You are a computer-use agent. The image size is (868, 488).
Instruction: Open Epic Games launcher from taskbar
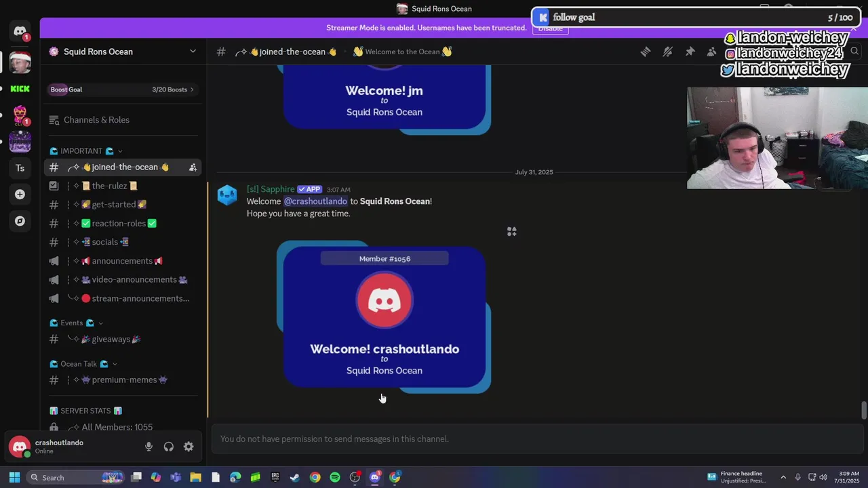coord(275,477)
